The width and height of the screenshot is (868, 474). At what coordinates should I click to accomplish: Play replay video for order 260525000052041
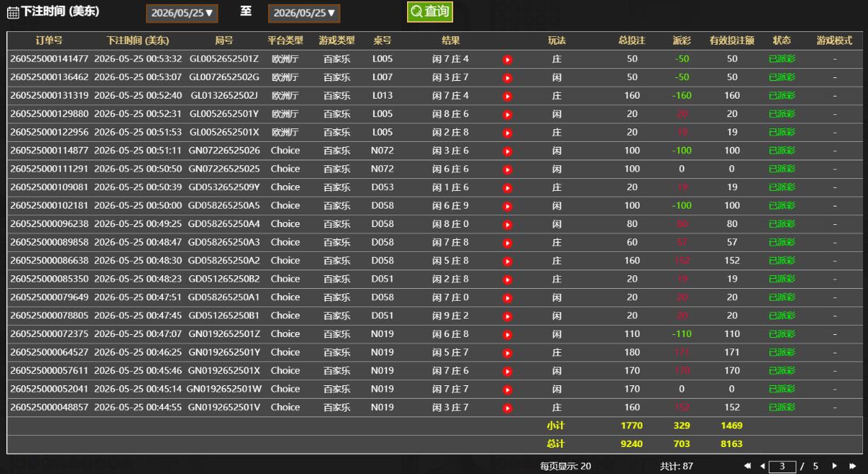[507, 390]
